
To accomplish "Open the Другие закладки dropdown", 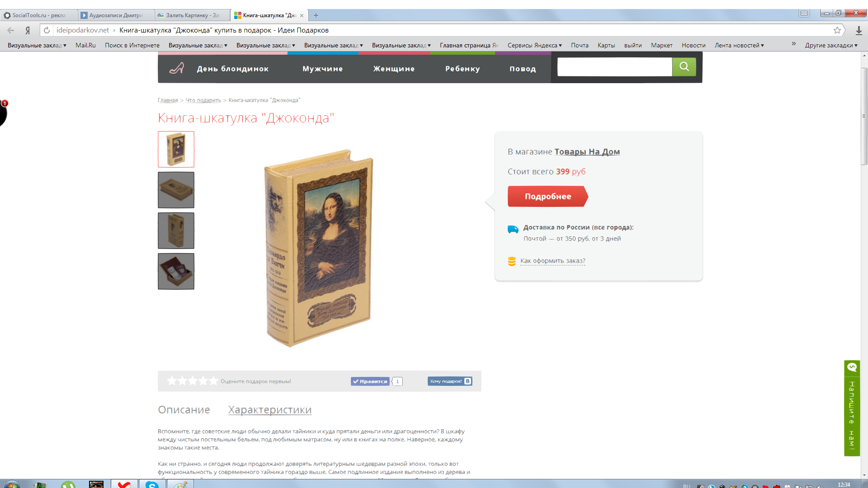I will click(x=831, y=45).
